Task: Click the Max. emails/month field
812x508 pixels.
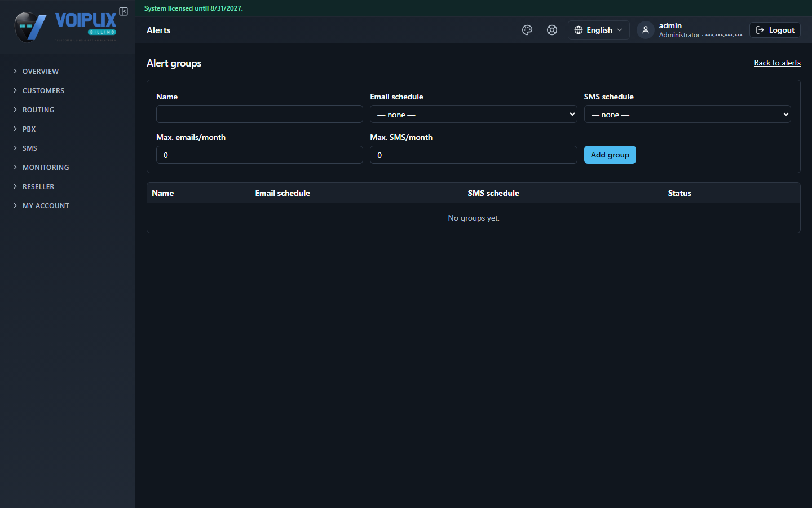Action: (x=259, y=155)
